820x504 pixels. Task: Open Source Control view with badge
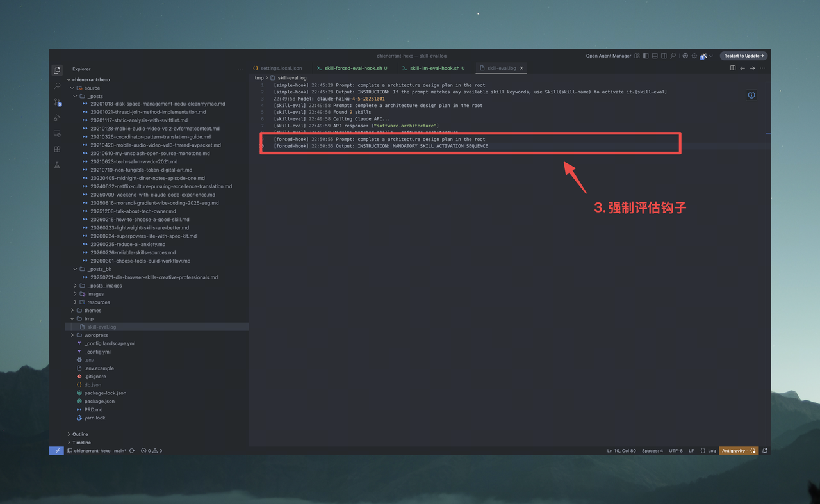(x=57, y=102)
